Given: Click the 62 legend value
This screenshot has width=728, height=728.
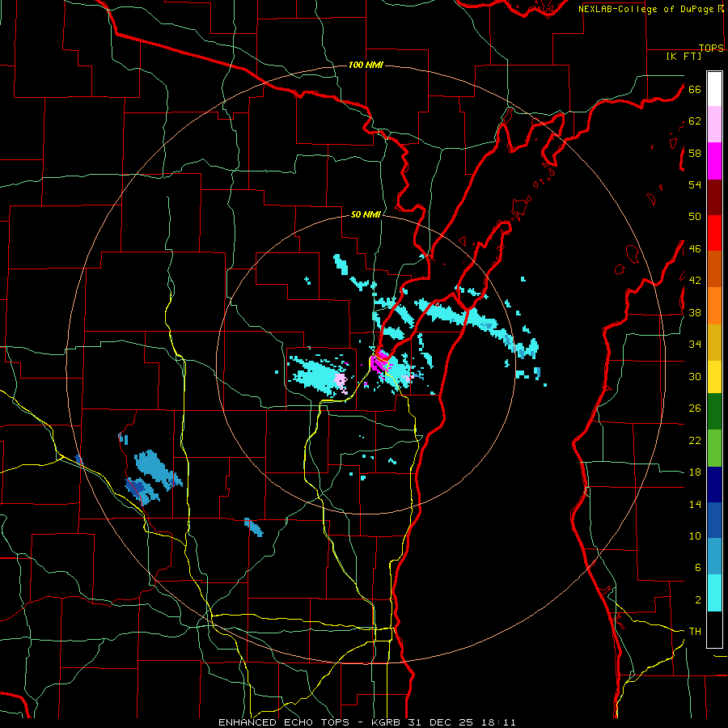Looking at the screenshot, I should [x=695, y=121].
